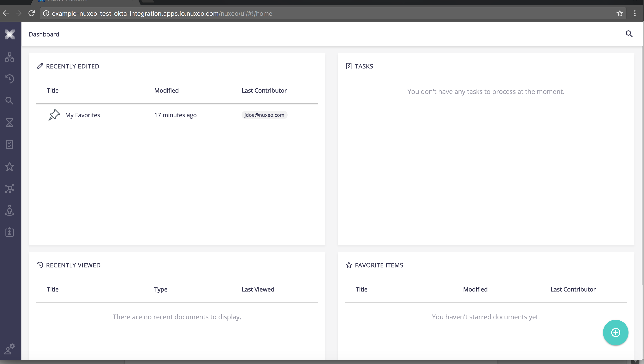Open the Tasks drawer from the sidebar

(10, 145)
